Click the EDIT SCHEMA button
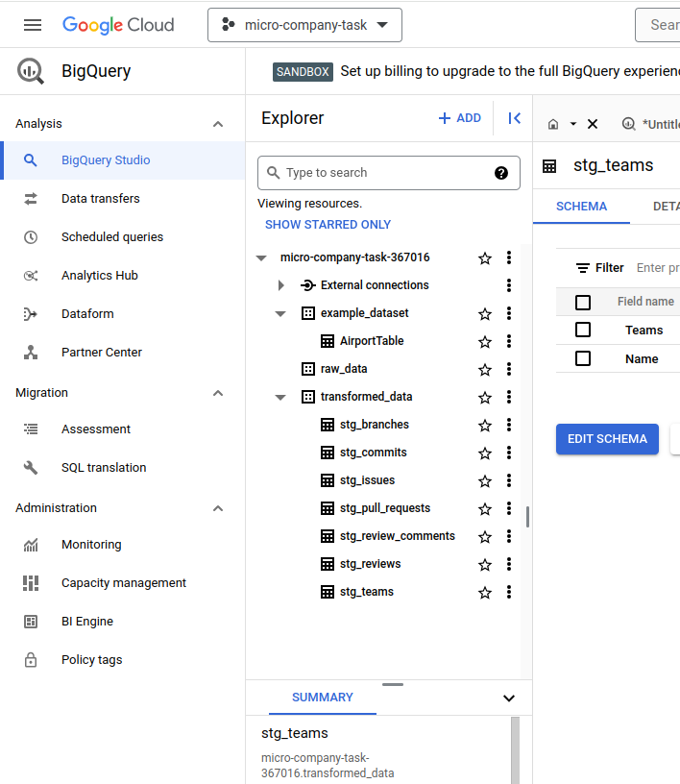Image resolution: width=680 pixels, height=784 pixels. 607,439
